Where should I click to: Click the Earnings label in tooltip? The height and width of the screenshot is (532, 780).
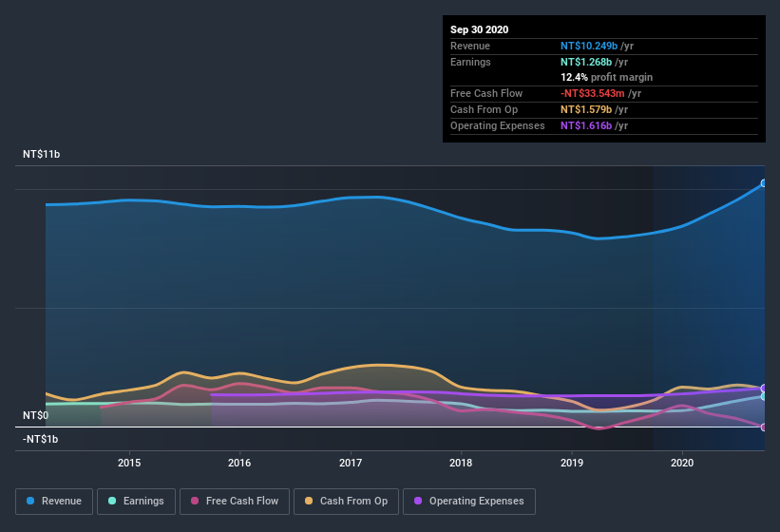[470, 62]
